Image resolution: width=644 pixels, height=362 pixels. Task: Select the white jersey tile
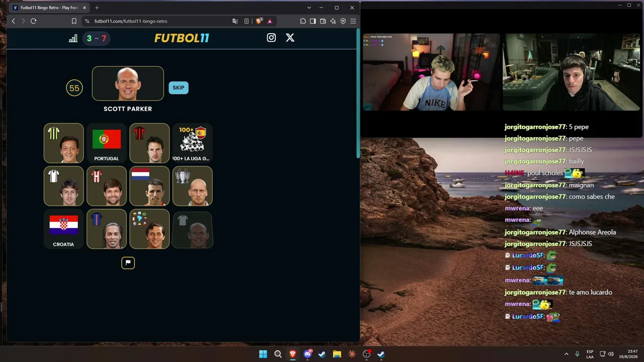[x=63, y=187]
